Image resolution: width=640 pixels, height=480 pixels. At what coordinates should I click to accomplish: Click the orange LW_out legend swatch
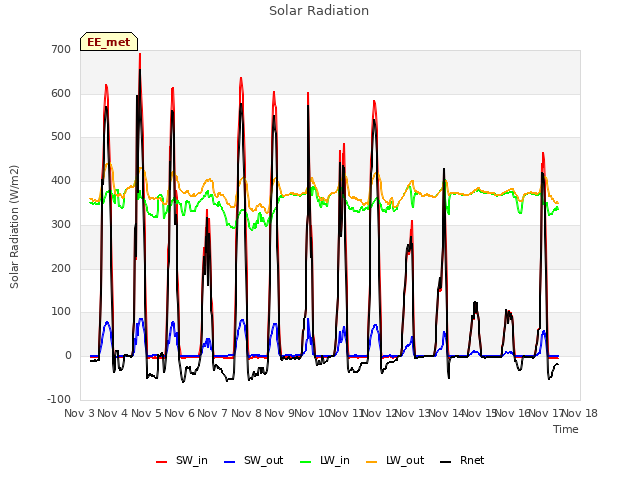pyautogui.click(x=371, y=462)
